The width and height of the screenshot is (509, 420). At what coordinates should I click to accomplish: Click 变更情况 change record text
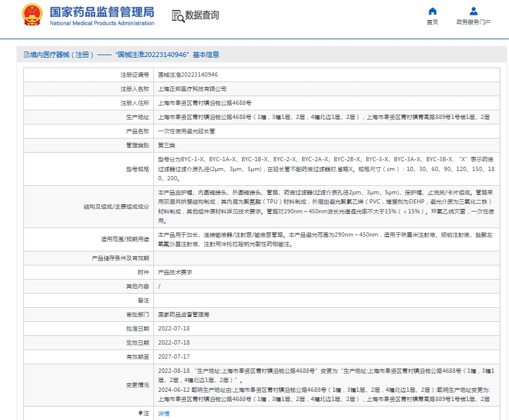tap(326, 385)
